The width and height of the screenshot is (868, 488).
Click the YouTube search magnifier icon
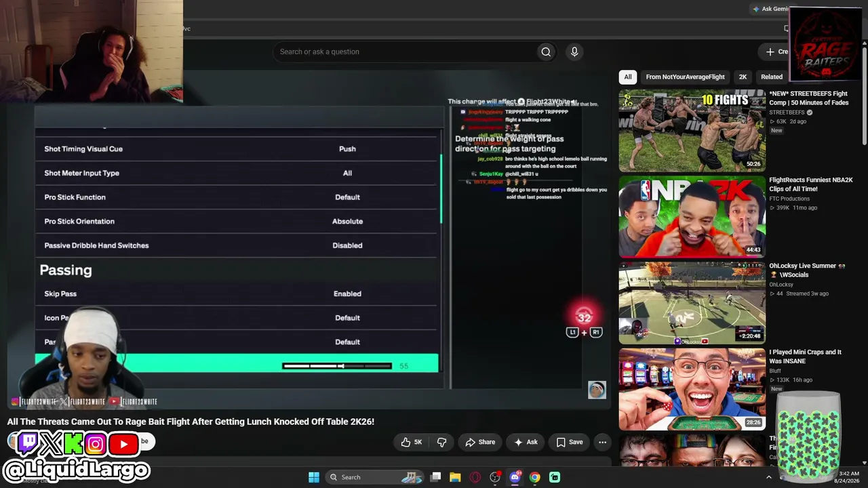click(x=546, y=52)
